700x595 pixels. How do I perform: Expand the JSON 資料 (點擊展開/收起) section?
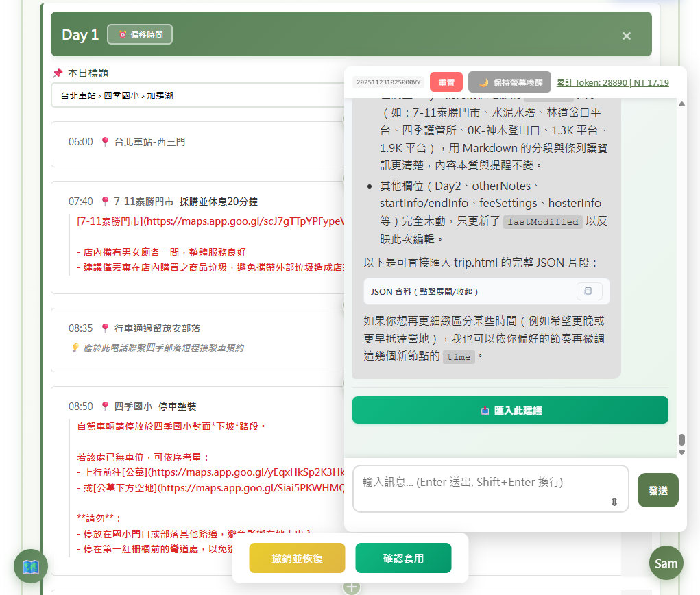pyautogui.click(x=486, y=291)
